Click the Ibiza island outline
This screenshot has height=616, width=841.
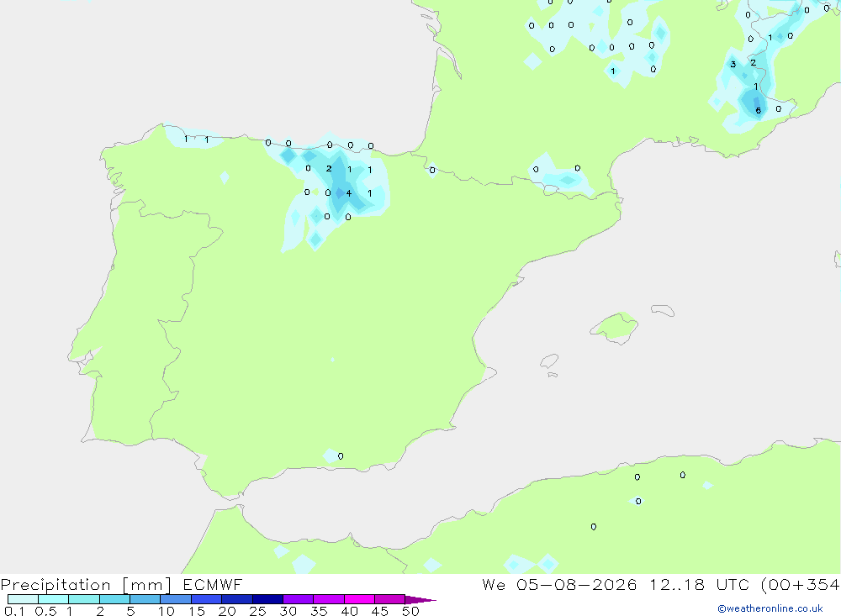pos(549,361)
